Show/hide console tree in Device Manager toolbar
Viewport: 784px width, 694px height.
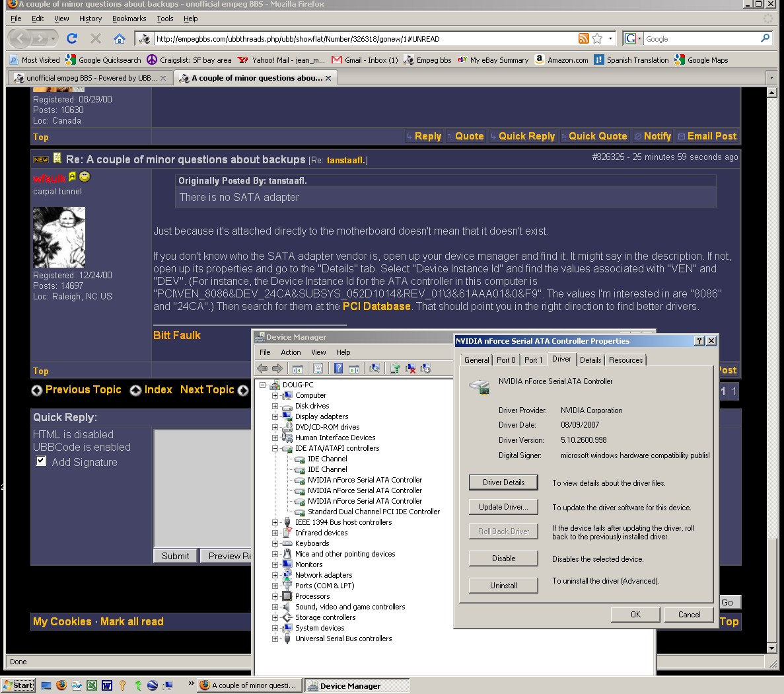(297, 369)
